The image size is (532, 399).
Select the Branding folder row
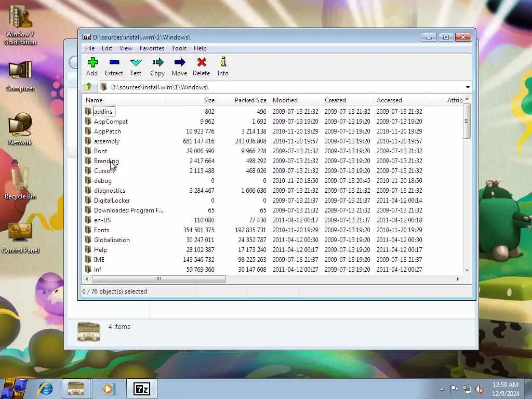coord(273,161)
